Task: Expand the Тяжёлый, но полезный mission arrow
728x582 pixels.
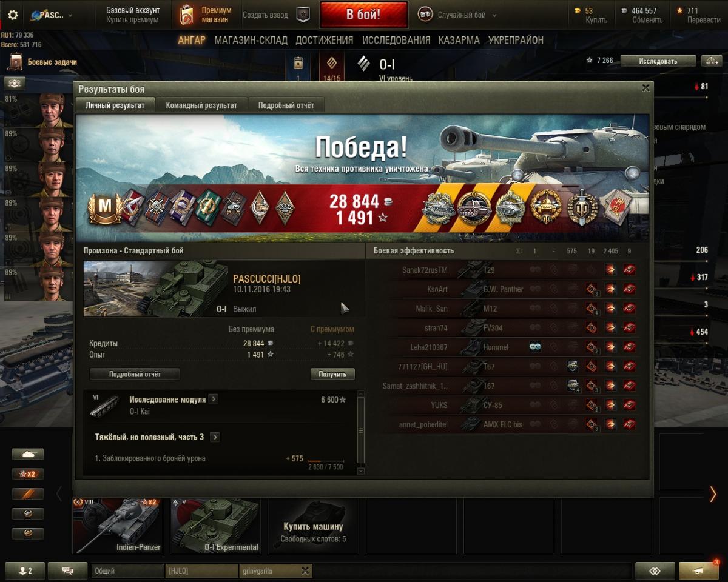Action: coord(215,436)
